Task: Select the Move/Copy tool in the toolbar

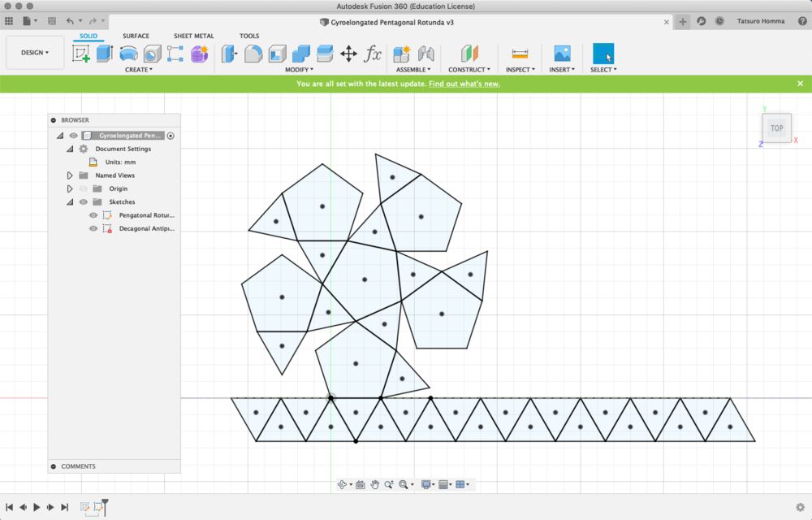Action: [349, 54]
